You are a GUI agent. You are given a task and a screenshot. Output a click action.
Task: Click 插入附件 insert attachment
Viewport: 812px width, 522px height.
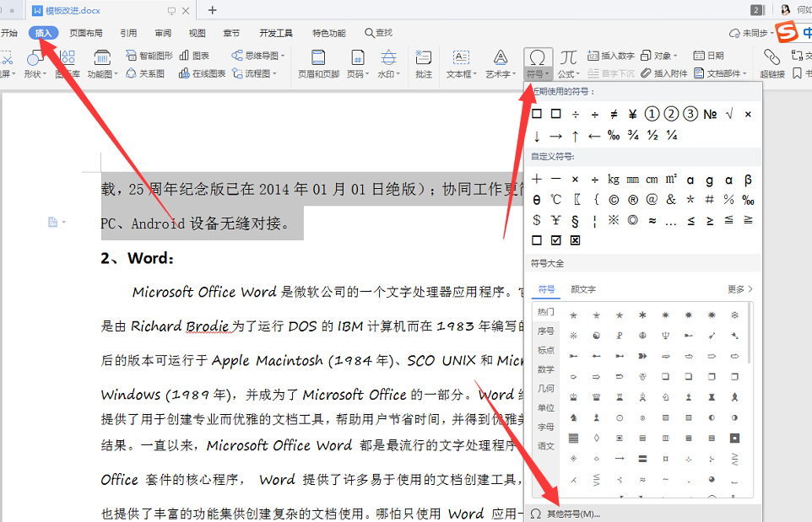pos(664,73)
